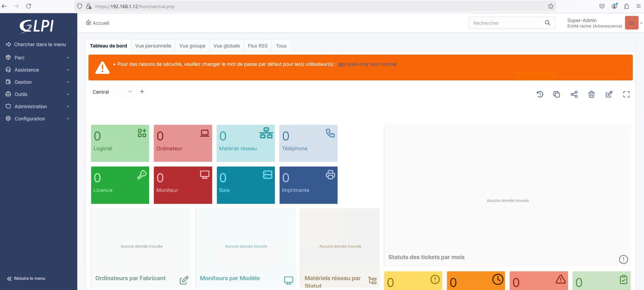The image size is (644, 290).
Task: Switch to the Flux RSS tab
Action: tap(258, 46)
